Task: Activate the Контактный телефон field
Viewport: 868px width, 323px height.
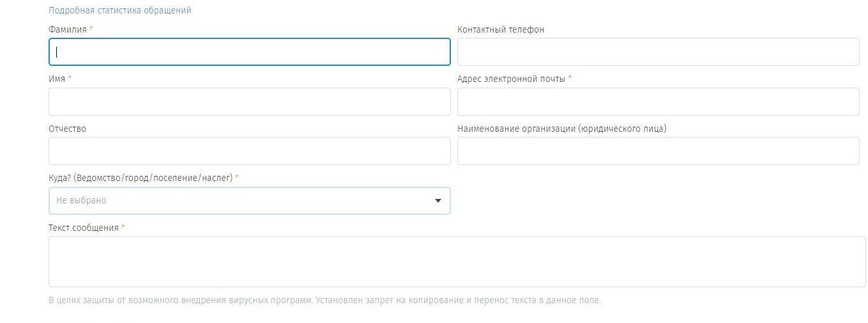Action: pos(659,52)
